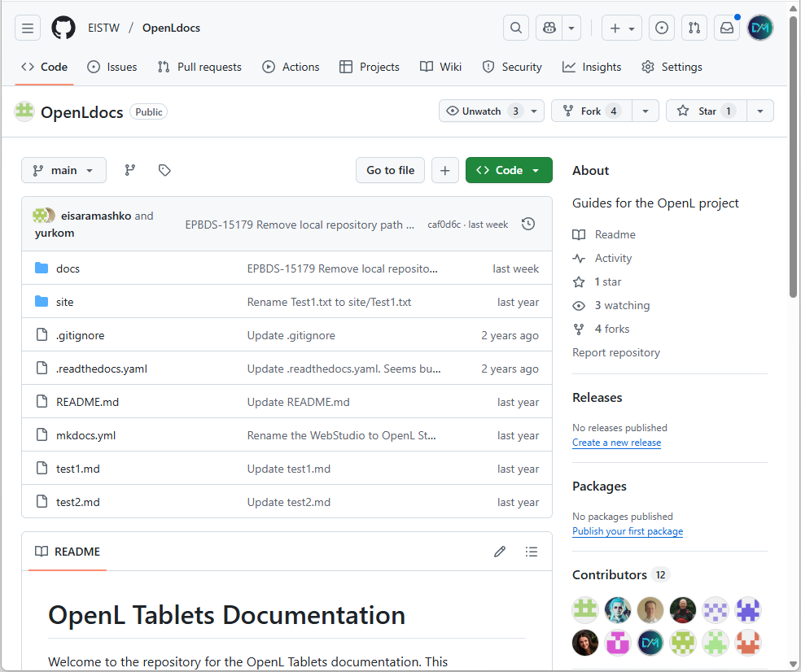Open the user profile avatar menu
The width and height of the screenshot is (801, 672).
[x=760, y=28]
